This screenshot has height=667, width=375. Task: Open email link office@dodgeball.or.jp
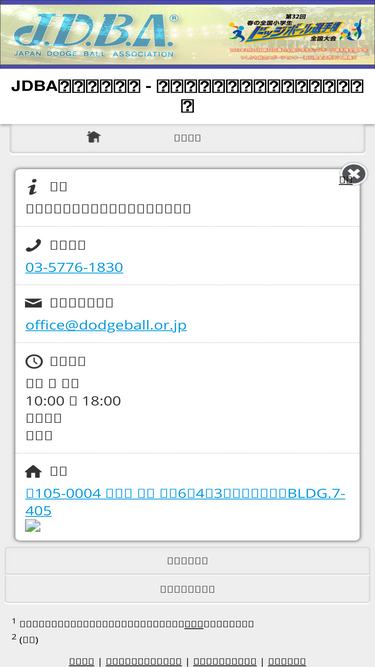[x=106, y=325]
